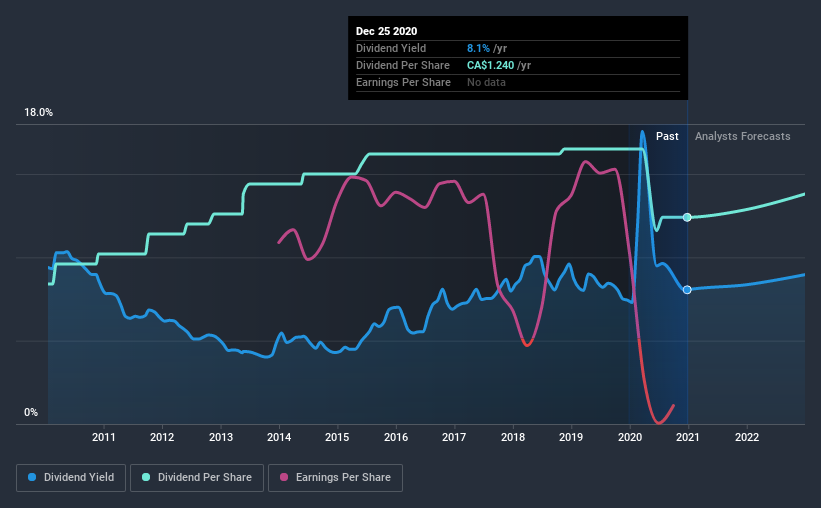This screenshot has height=508, width=821.
Task: Click the 2013 x-axis label
Action: pos(221,437)
